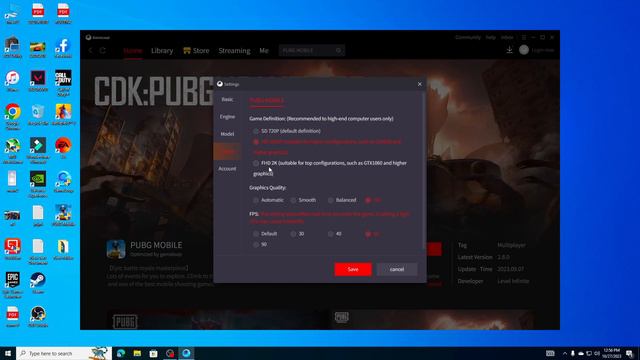Open the Facebook desktop shortcut
Viewport: 640px width, 360px height.
[63, 46]
